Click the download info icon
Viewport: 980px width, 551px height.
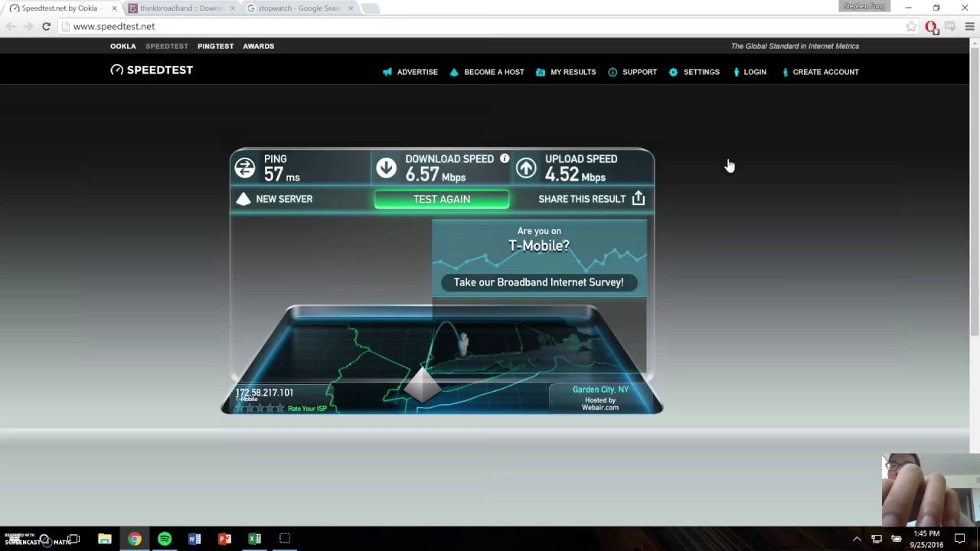click(505, 158)
